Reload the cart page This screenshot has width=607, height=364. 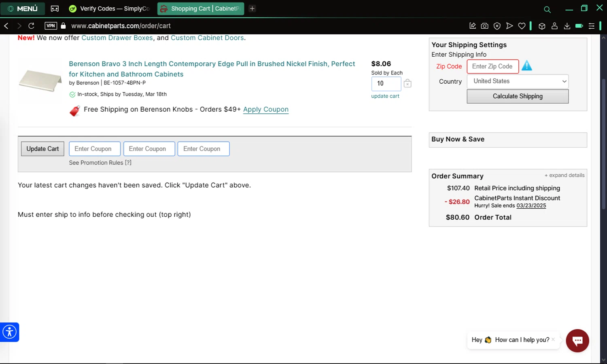(x=31, y=26)
